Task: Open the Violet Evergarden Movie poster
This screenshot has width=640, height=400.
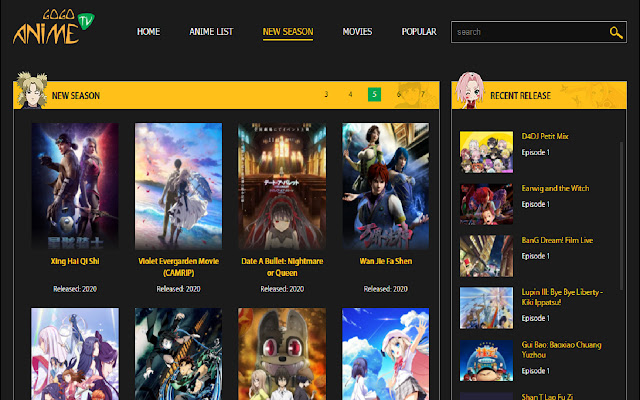Action: pyautogui.click(x=178, y=186)
